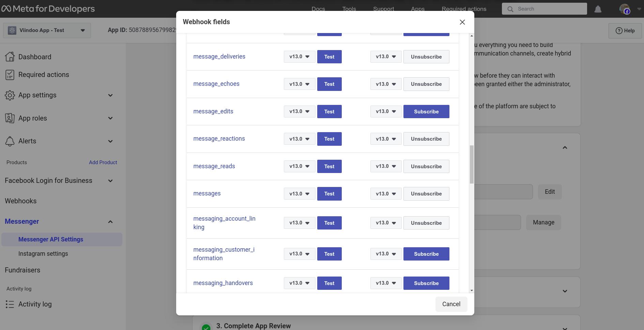
Task: Open the Help button
Action: (x=625, y=31)
